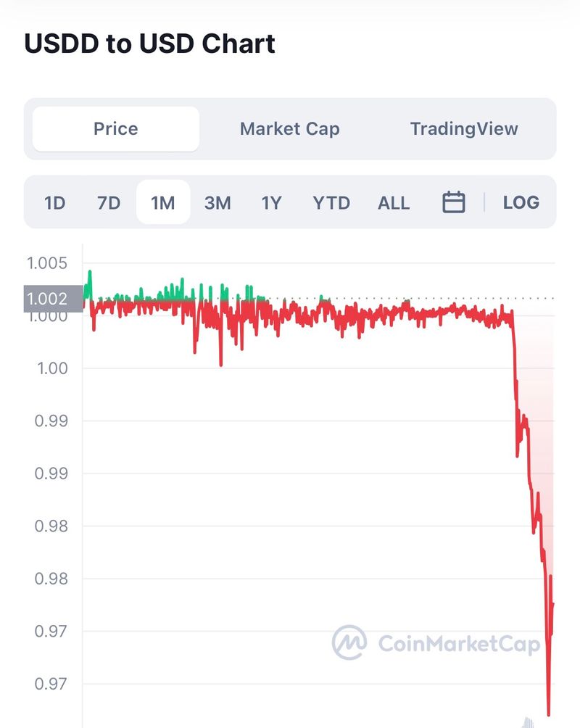The image size is (580, 728).
Task: Click the dotted current-price reference line
Action: [435, 297]
